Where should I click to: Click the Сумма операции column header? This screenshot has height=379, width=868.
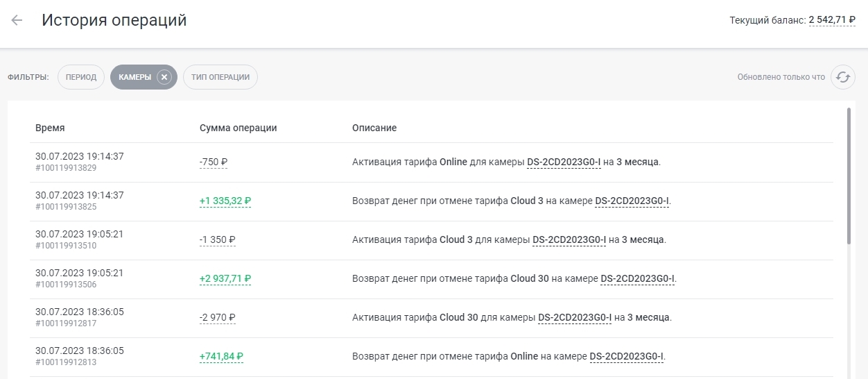tap(238, 128)
